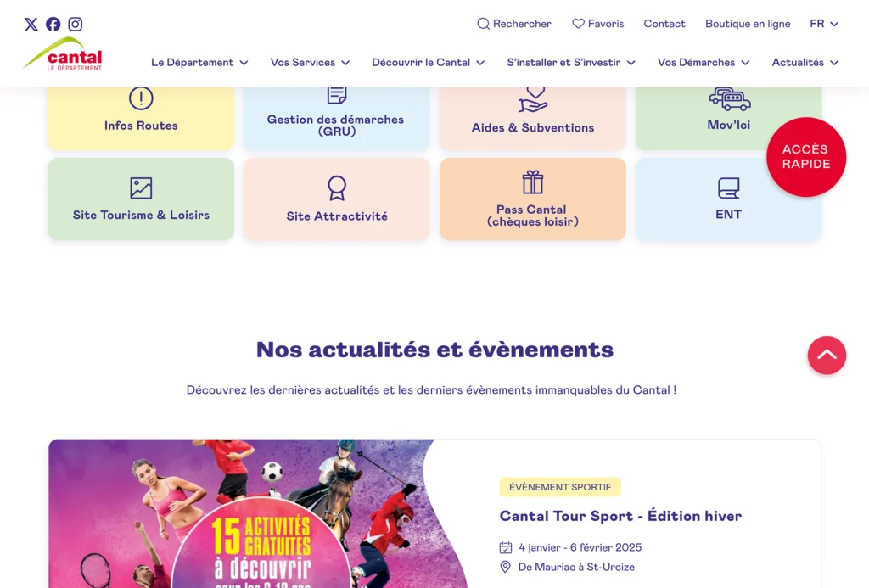The height and width of the screenshot is (588, 869).
Task: Open the Aides & Subventions tile label
Action: [533, 127]
